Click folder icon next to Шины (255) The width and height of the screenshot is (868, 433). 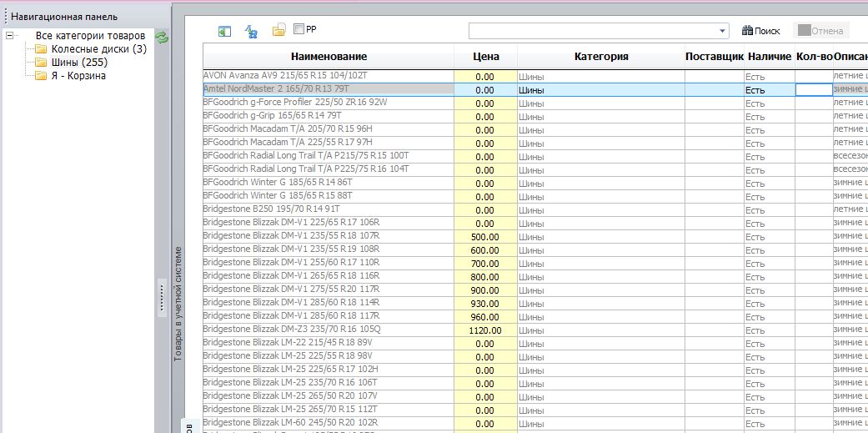[x=41, y=62]
